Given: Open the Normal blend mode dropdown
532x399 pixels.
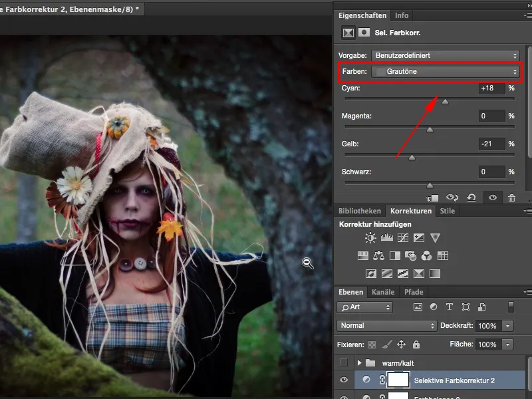Looking at the screenshot, I should tap(386, 326).
